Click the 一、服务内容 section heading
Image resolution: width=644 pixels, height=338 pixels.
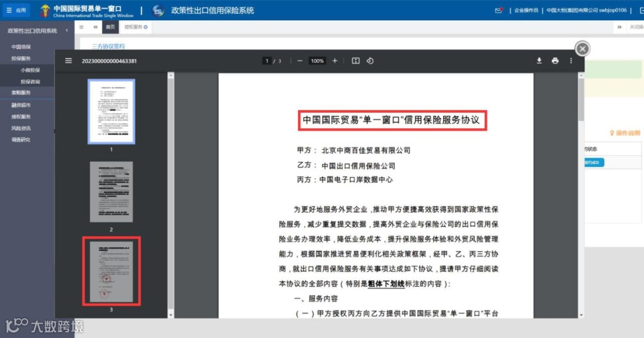[x=316, y=299]
